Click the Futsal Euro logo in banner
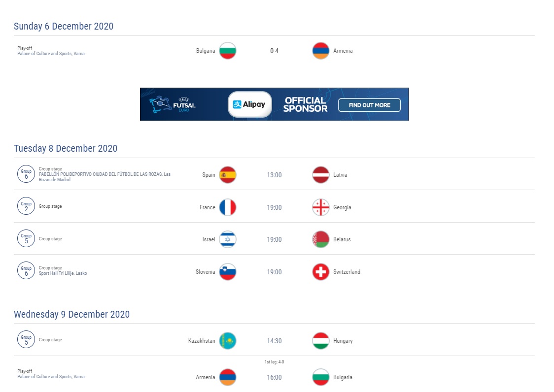The image size is (554, 392). [x=173, y=104]
